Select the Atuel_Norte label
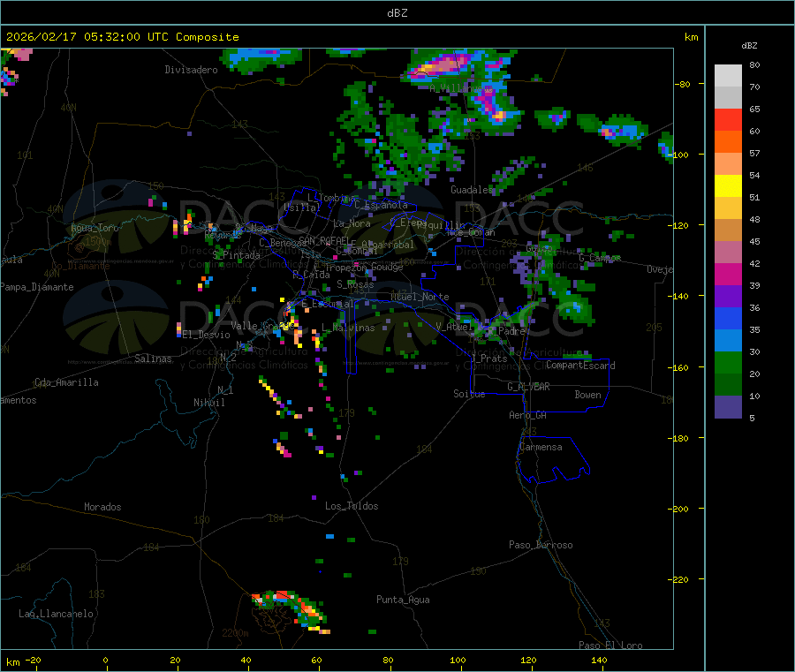Viewport: 795px width, 672px height. tap(420, 297)
